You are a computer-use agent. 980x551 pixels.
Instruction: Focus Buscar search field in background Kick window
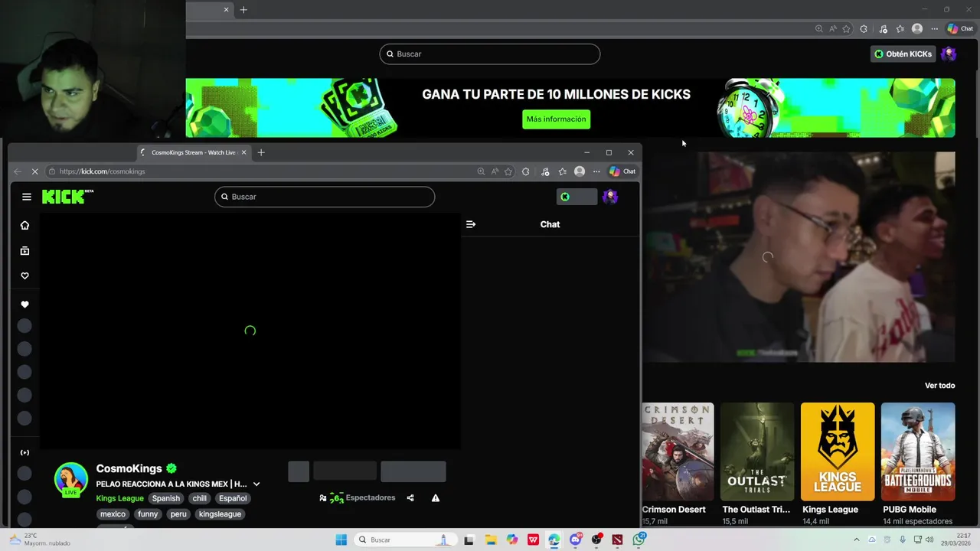(x=490, y=54)
